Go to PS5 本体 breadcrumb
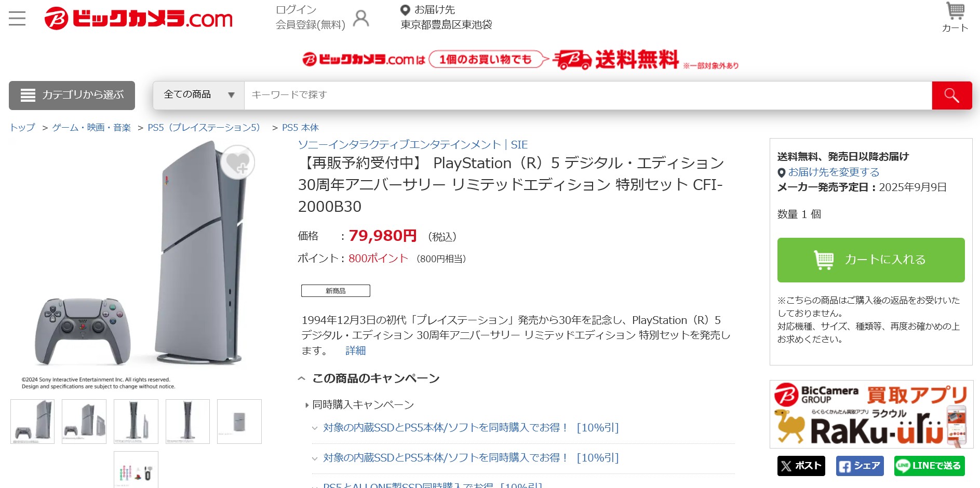980x488 pixels. pos(301,128)
